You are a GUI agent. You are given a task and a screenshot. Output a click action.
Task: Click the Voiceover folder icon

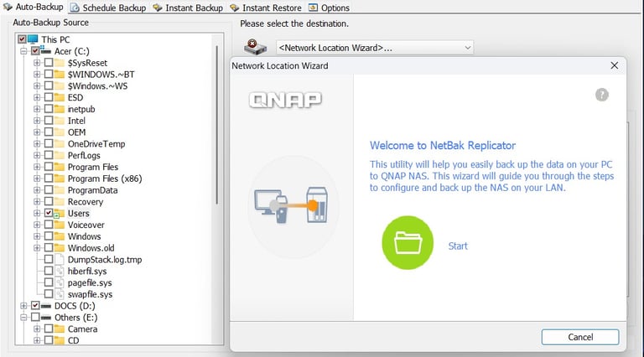(60, 225)
